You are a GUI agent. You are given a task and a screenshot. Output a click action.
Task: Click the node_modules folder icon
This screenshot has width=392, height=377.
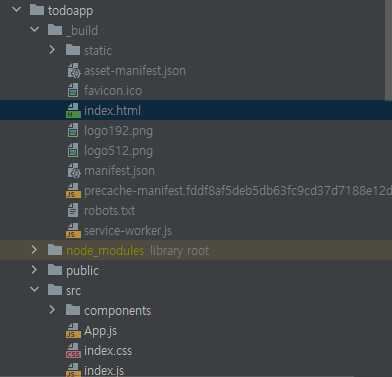[55, 250]
